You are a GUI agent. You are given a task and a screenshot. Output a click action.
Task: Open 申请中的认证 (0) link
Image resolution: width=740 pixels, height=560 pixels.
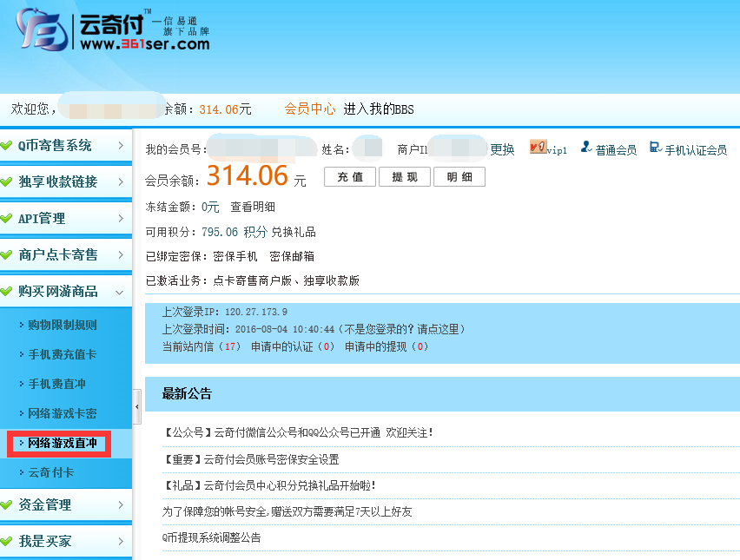tap(293, 346)
